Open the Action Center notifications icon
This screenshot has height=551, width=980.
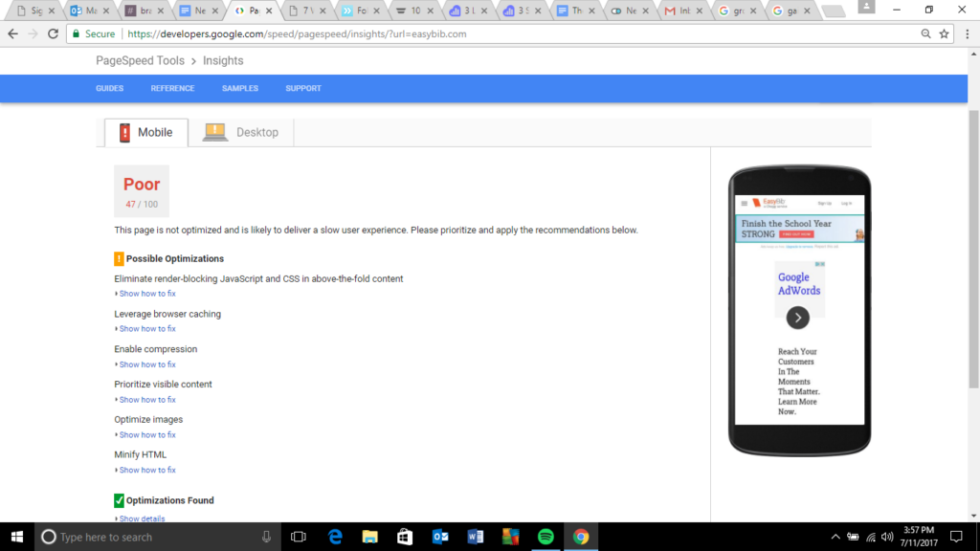tap(956, 537)
